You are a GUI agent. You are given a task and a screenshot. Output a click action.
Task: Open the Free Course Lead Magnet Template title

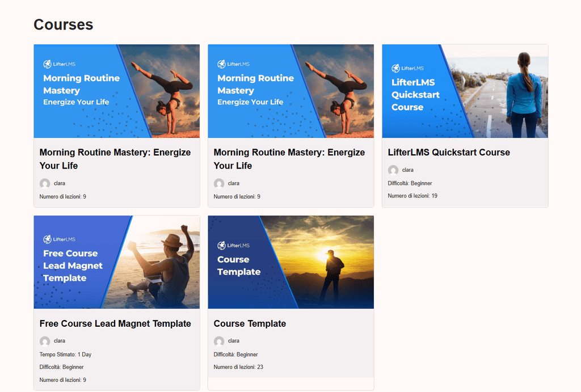pos(115,323)
